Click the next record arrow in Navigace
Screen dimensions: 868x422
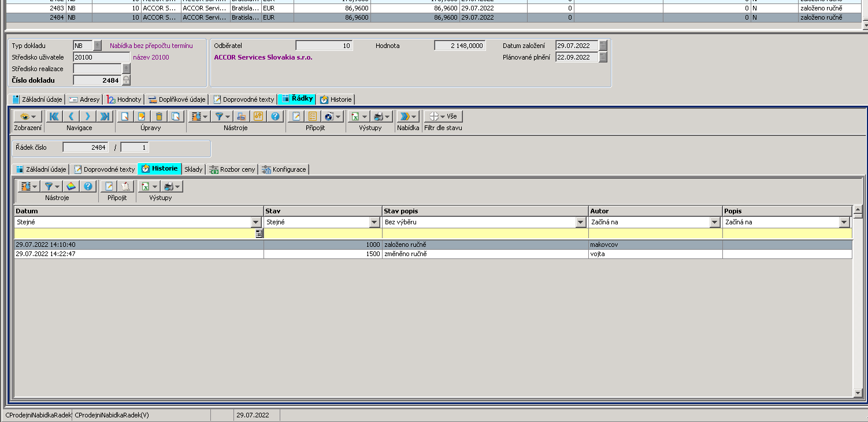tap(88, 116)
